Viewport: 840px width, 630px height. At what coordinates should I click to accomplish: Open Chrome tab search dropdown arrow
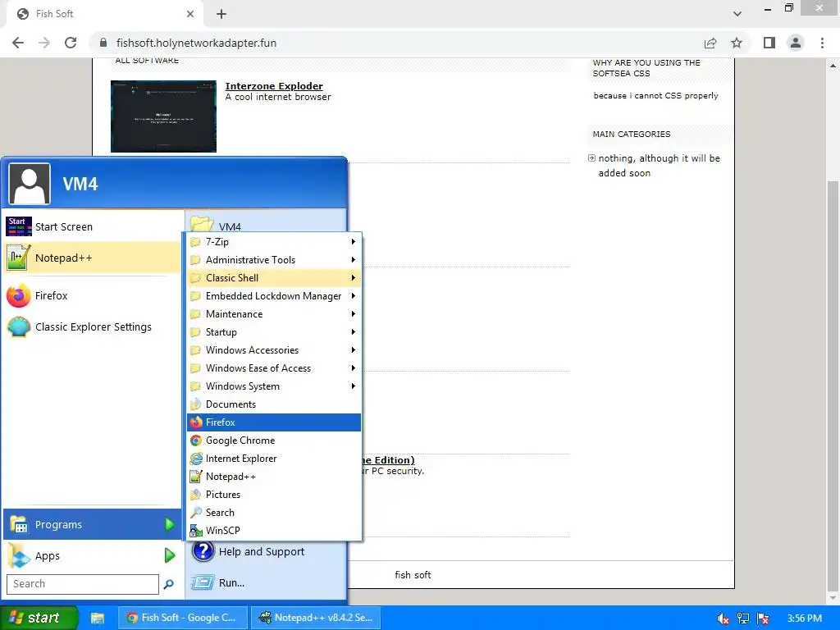[x=737, y=14]
